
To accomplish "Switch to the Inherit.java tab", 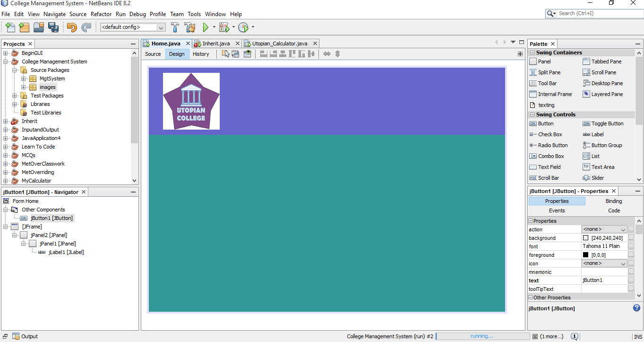I will [x=216, y=43].
